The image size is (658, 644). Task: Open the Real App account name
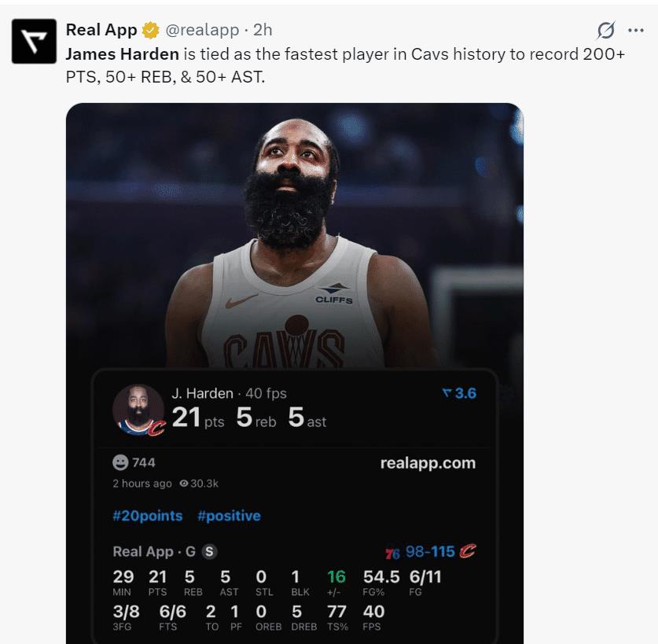click(x=101, y=30)
